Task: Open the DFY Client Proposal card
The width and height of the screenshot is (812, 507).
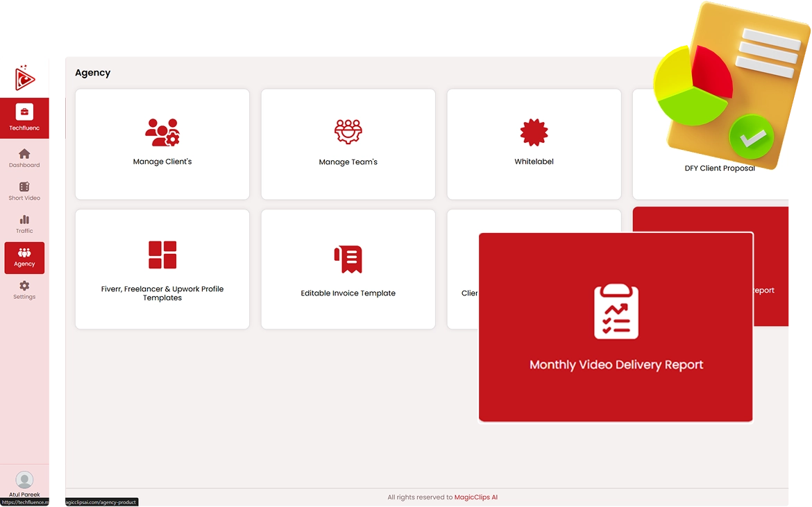Action: click(719, 169)
